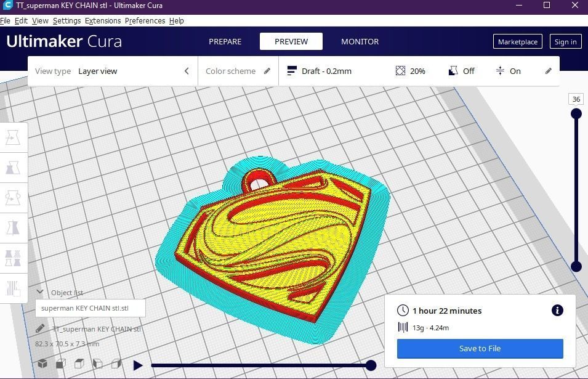This screenshot has width=588, height=379.
Task: Click the 13g · 4.24m material estimate
Action: 430,328
